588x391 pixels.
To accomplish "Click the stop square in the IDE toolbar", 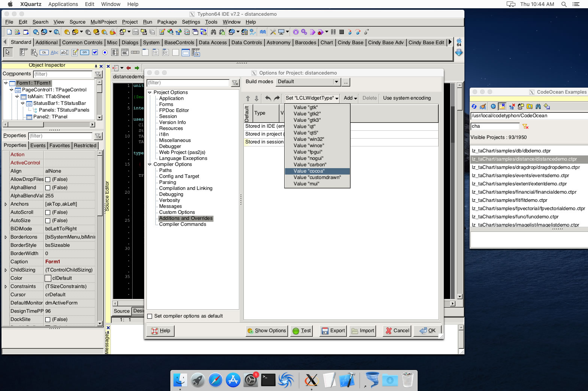I will [342, 32].
